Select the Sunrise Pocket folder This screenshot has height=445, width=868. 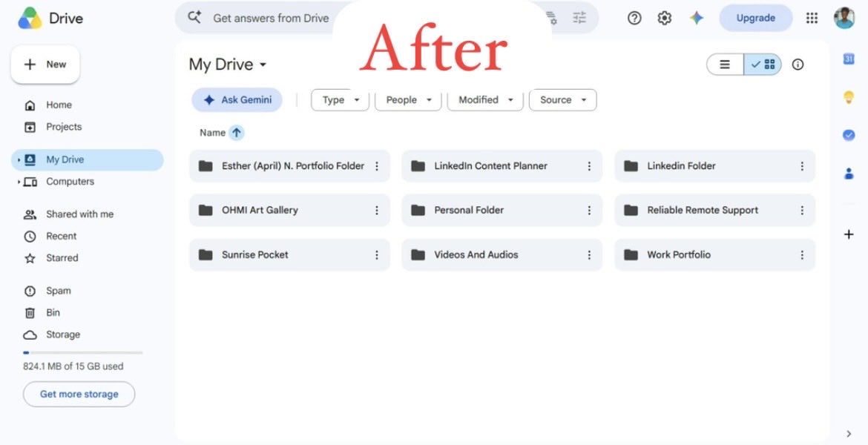(x=289, y=254)
